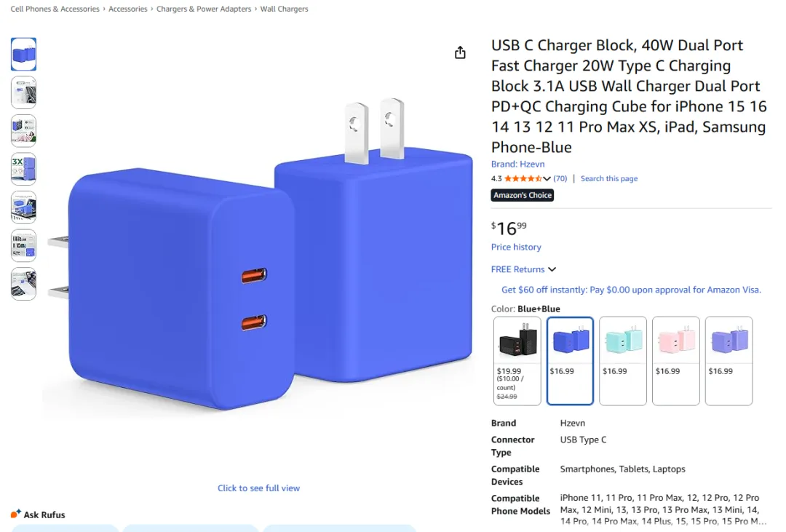Show the 3X speed comparison thumbnail
786x532 pixels.
pyautogui.click(x=23, y=169)
